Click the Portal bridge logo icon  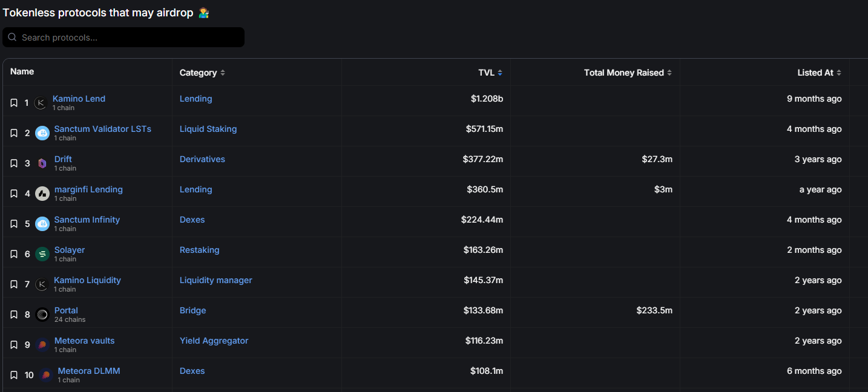[42, 315]
